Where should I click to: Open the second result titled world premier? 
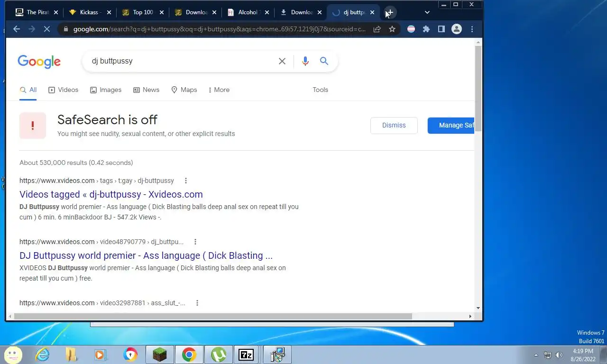(146, 255)
